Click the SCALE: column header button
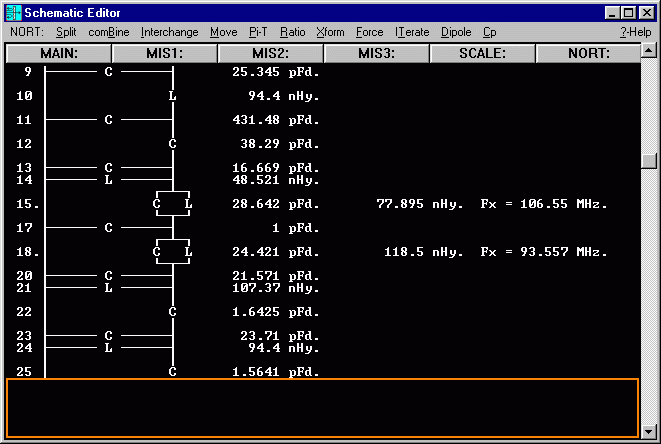The height and width of the screenshot is (444, 661). coord(482,53)
